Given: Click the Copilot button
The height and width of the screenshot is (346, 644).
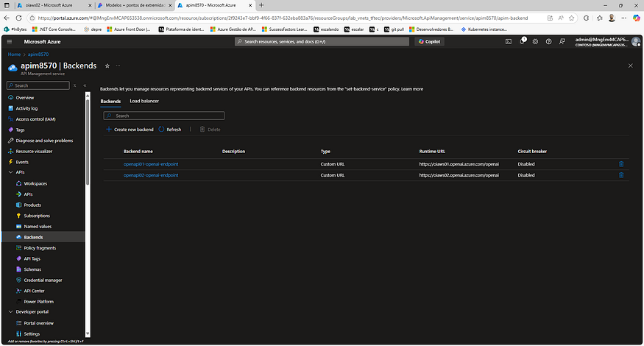Looking at the screenshot, I should [429, 41].
